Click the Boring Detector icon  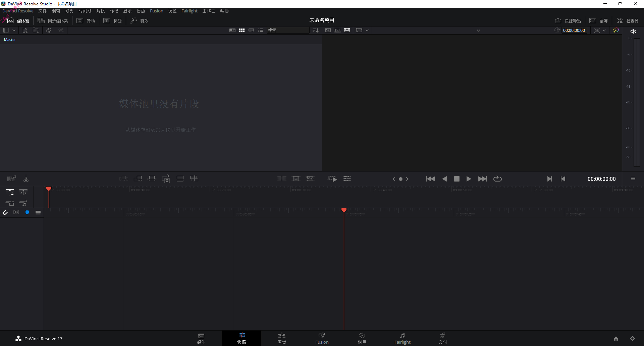pos(12,179)
